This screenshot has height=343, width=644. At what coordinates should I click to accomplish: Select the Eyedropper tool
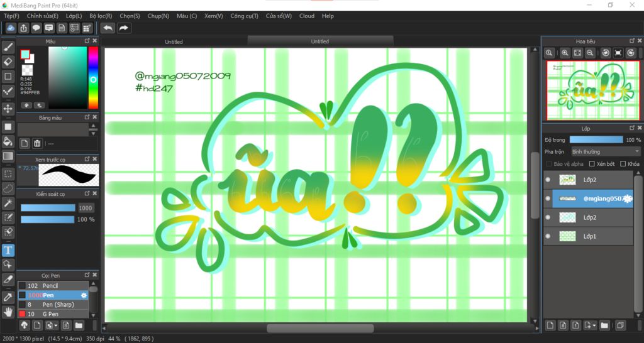[8, 297]
